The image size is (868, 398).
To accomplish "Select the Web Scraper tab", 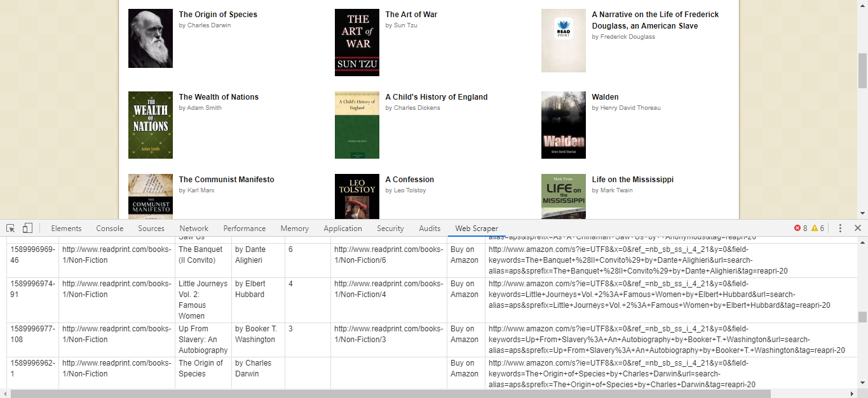I will tap(477, 229).
